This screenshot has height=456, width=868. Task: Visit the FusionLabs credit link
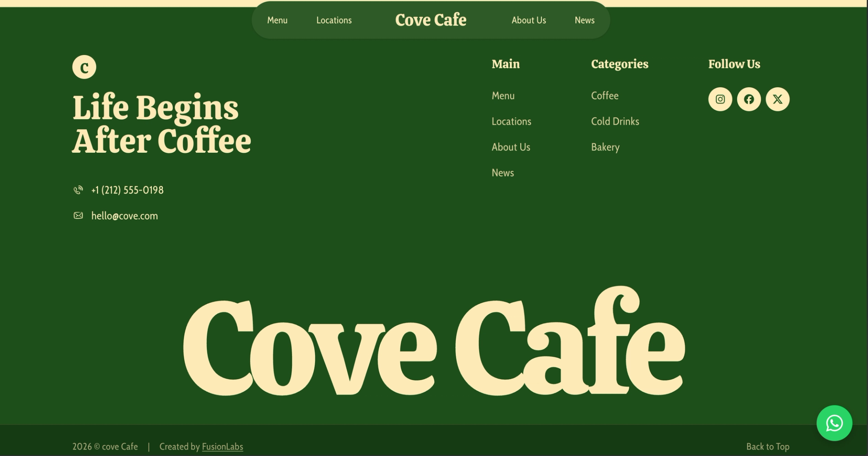(x=222, y=447)
